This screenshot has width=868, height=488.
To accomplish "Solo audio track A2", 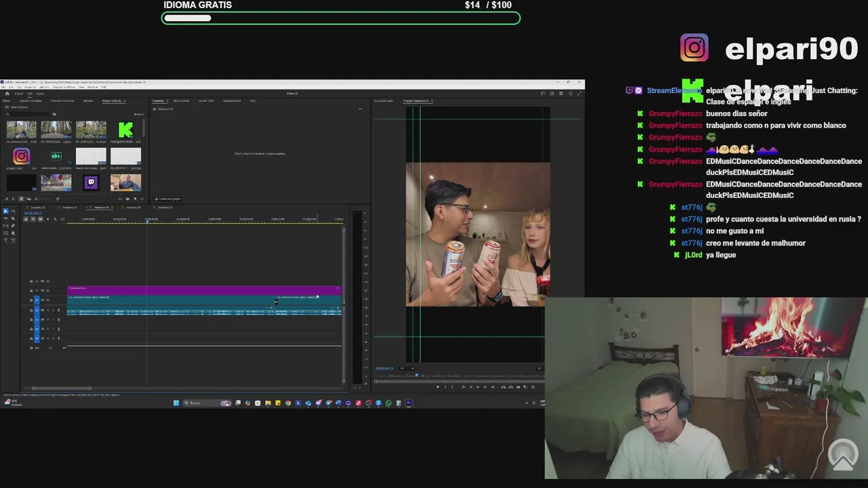I will [54, 319].
